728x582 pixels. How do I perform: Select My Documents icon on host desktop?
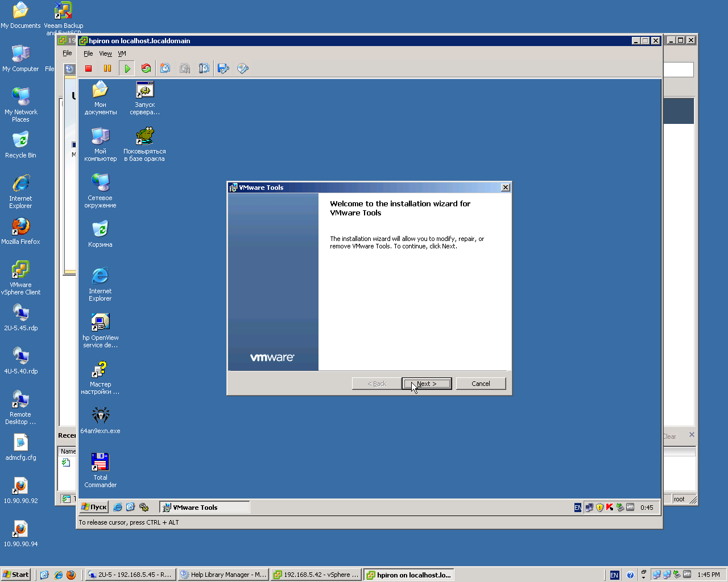click(20, 15)
